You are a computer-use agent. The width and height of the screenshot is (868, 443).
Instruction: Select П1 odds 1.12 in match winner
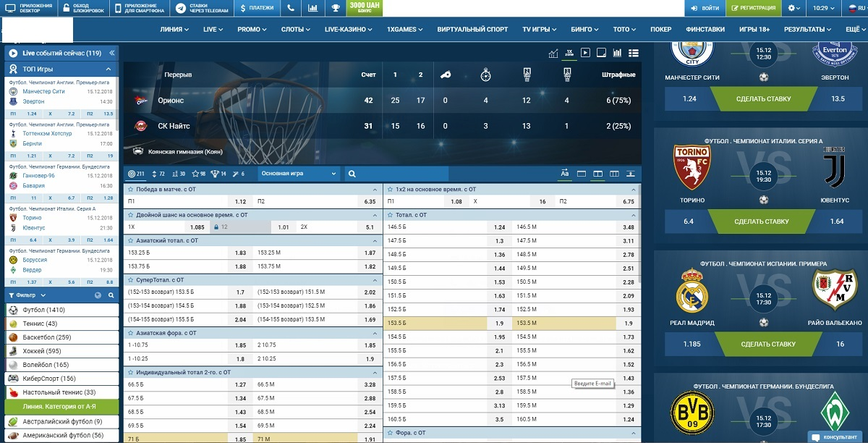tap(188, 202)
